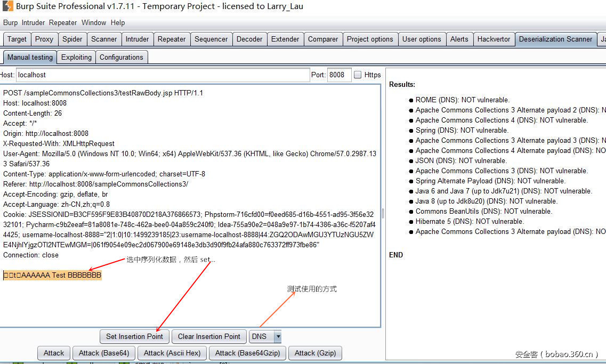Click Set Insertion Point button

pos(134,336)
